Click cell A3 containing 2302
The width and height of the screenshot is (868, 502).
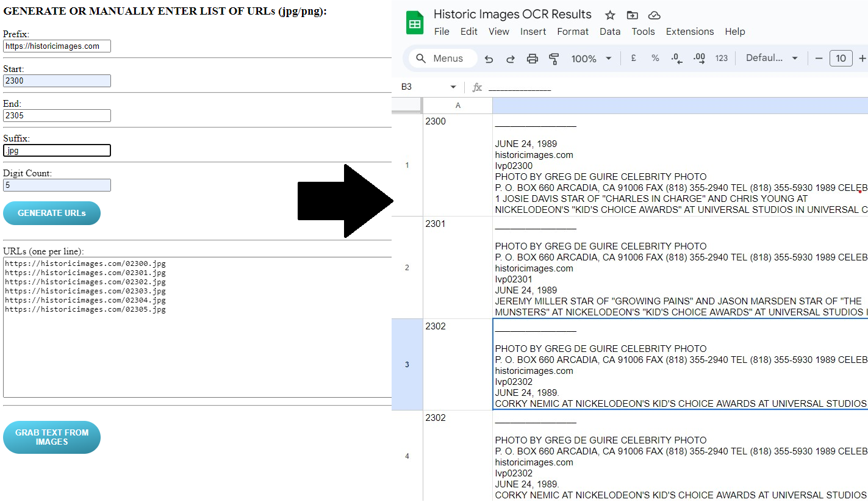457,365
